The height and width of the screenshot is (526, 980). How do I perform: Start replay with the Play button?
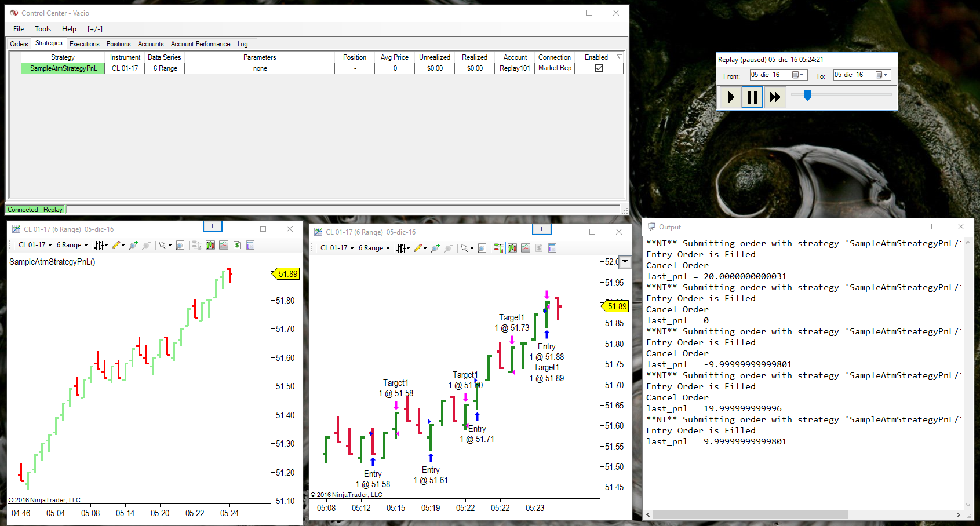[x=731, y=97]
